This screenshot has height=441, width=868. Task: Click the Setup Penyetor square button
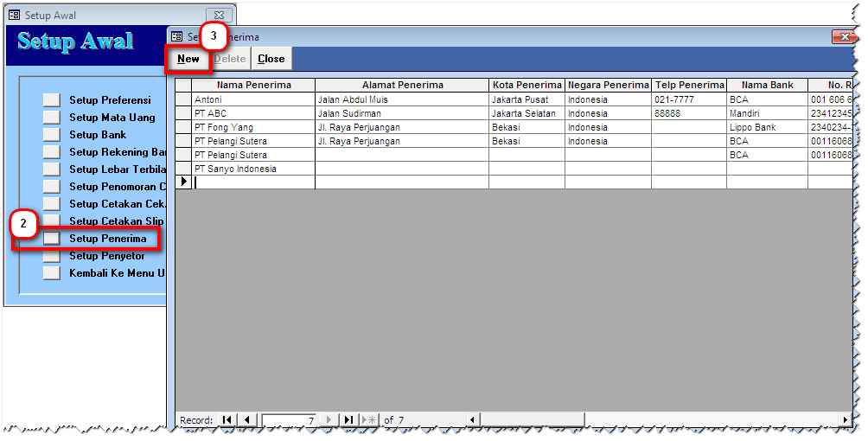tap(52, 256)
